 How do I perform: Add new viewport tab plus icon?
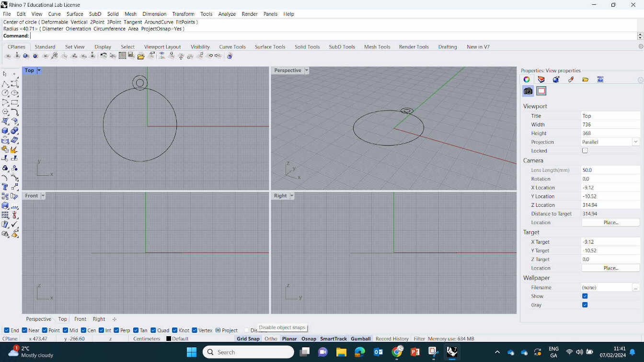click(x=114, y=319)
